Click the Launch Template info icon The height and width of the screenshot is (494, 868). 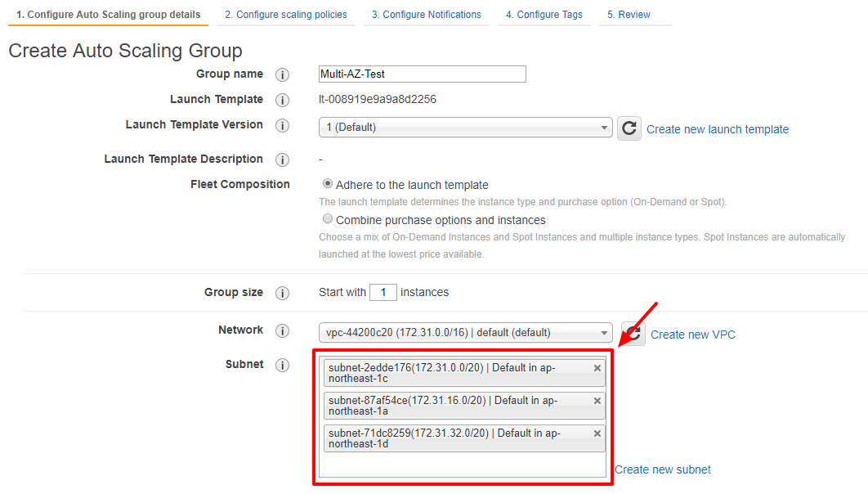[x=282, y=100]
